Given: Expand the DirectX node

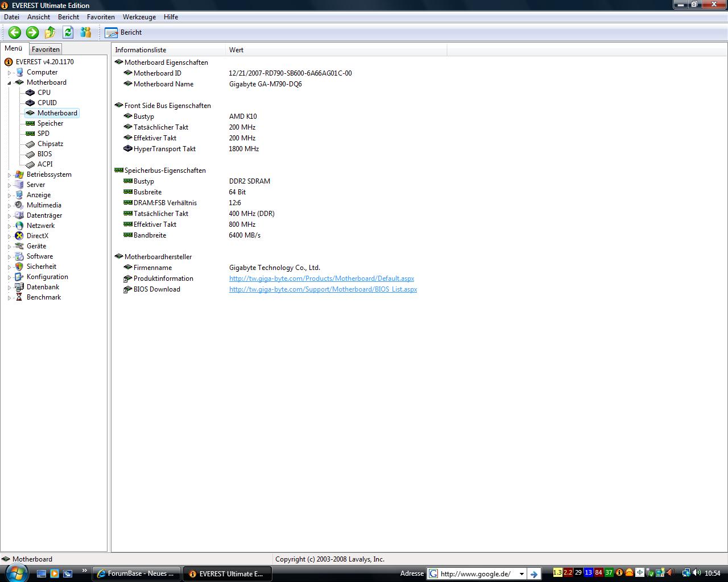Looking at the screenshot, I should [x=9, y=236].
